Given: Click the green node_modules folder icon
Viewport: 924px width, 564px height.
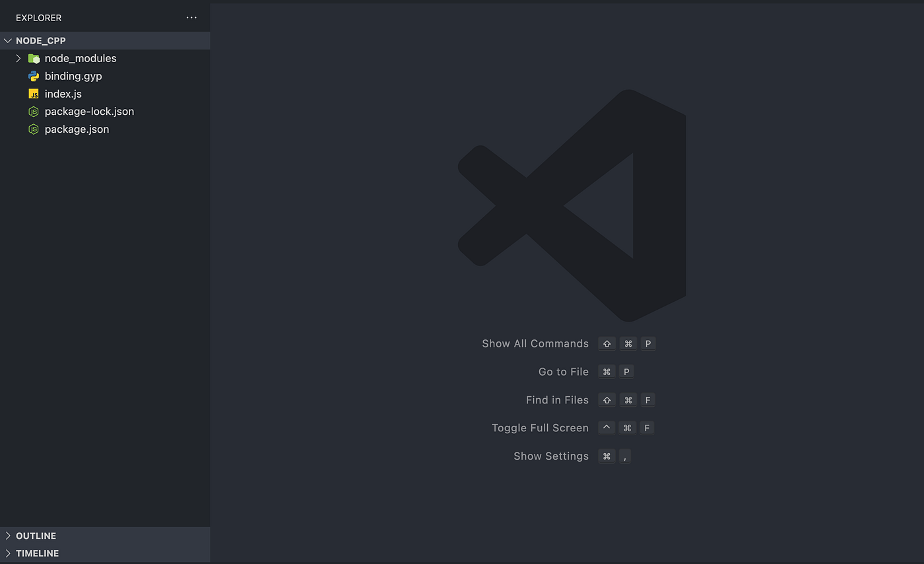Looking at the screenshot, I should (34, 58).
